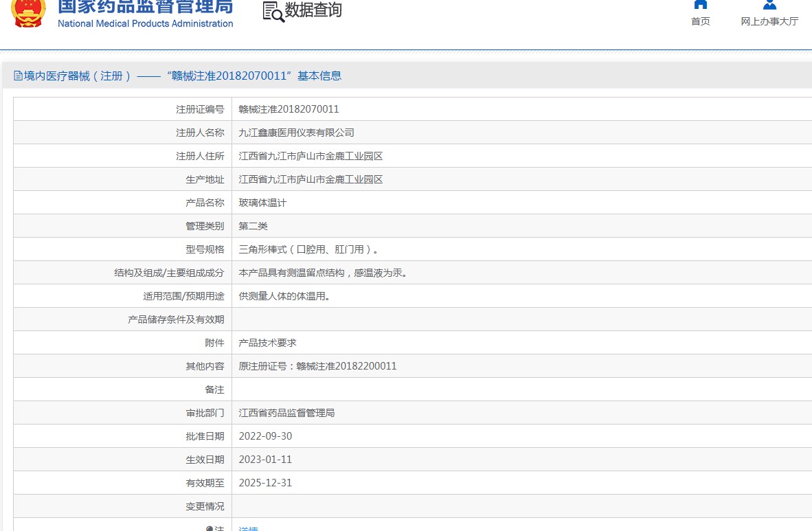Click the bullet icon beside 注
812x531 pixels.
pos(210,528)
